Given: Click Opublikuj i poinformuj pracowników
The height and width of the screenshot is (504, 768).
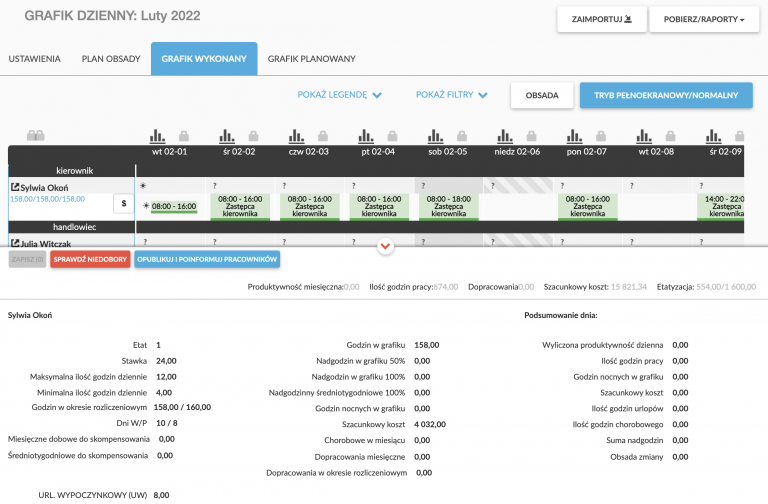Looking at the screenshot, I should click(207, 259).
